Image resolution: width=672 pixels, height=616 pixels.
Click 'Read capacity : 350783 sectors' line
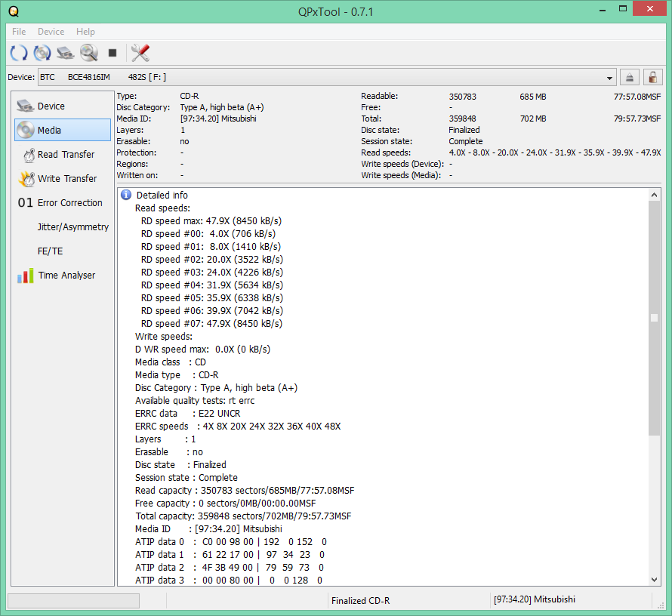click(x=245, y=491)
